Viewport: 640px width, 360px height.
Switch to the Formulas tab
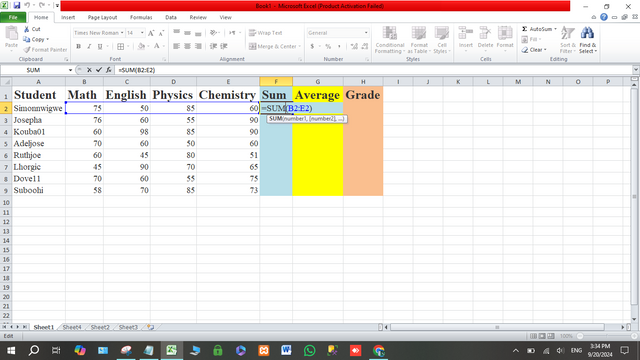[x=141, y=17]
